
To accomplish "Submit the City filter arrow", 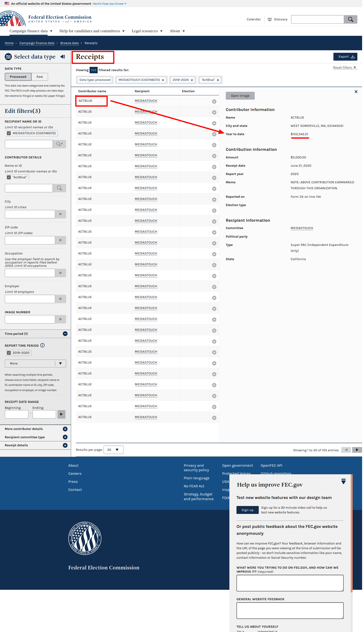I will click(x=60, y=214).
